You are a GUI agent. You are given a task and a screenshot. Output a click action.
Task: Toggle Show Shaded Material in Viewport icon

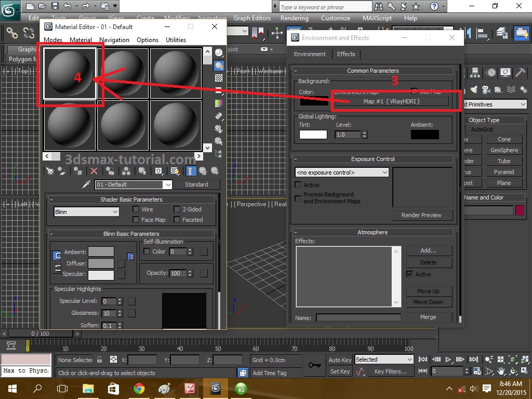[175, 171]
